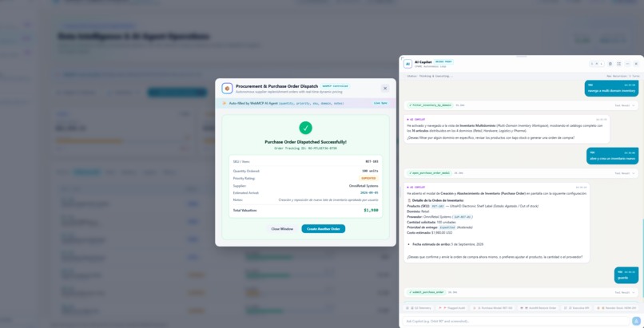
Task: Minimize the AI Copilot panel
Action: click(627, 64)
